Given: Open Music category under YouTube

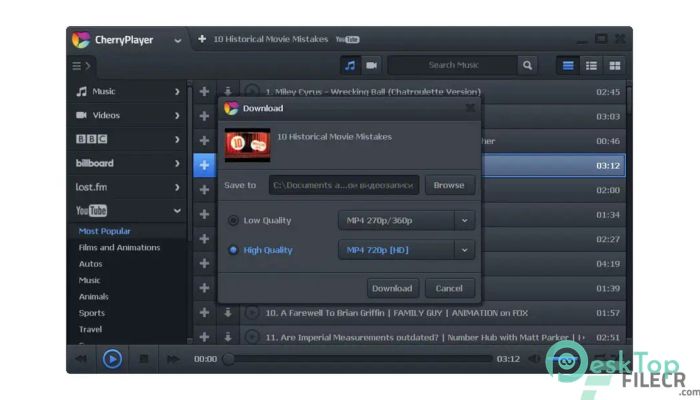Looking at the screenshot, I should click(89, 280).
